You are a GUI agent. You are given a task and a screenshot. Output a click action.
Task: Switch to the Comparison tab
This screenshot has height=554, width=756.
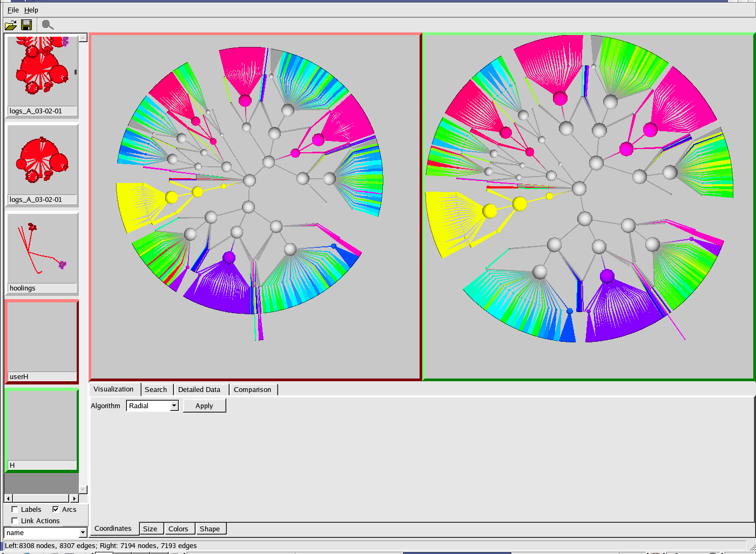click(x=252, y=389)
